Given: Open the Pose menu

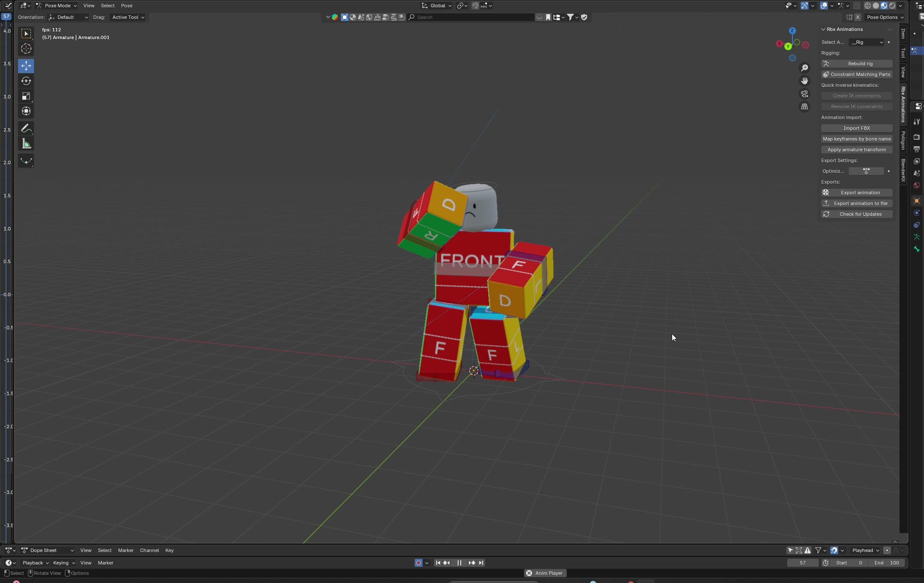Looking at the screenshot, I should click(x=127, y=6).
